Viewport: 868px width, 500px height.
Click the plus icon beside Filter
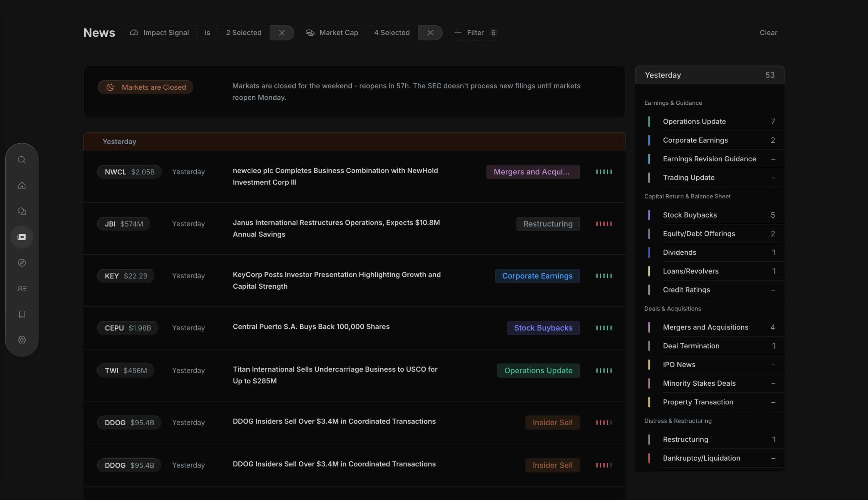click(457, 33)
